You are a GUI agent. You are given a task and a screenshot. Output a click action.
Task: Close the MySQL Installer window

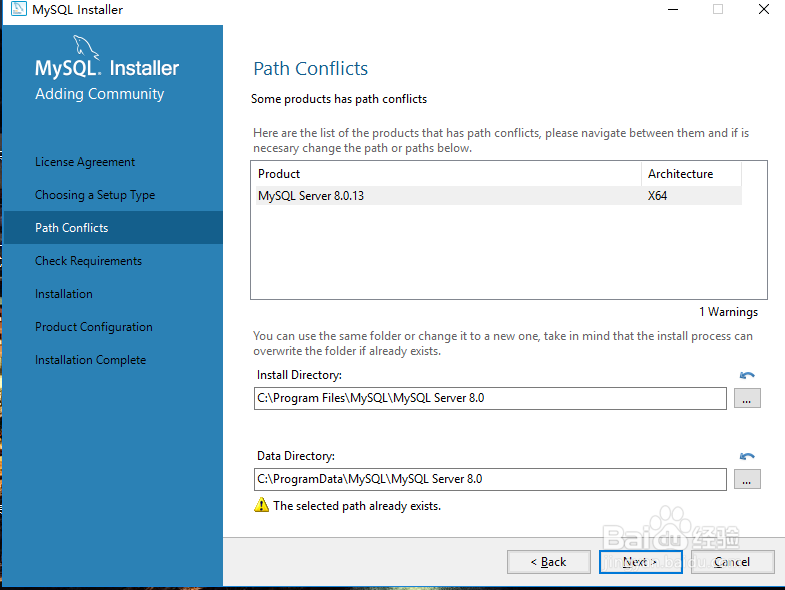[763, 9]
